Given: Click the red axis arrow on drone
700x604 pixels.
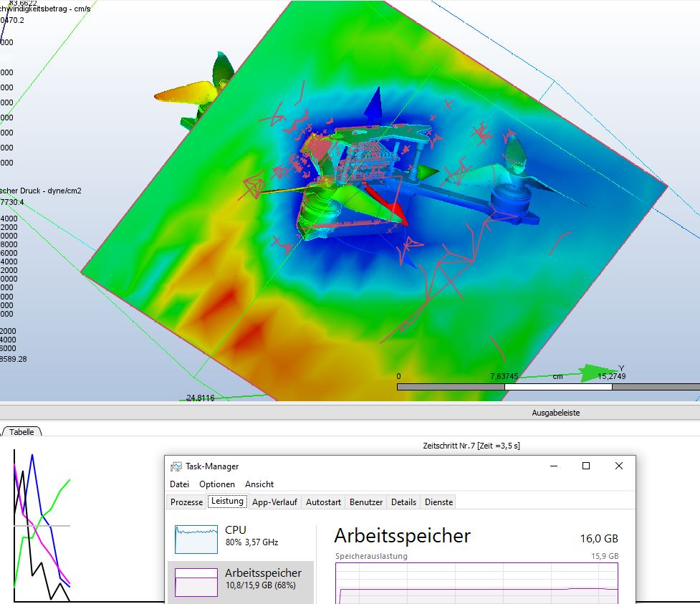Looking at the screenshot, I should (x=387, y=203).
